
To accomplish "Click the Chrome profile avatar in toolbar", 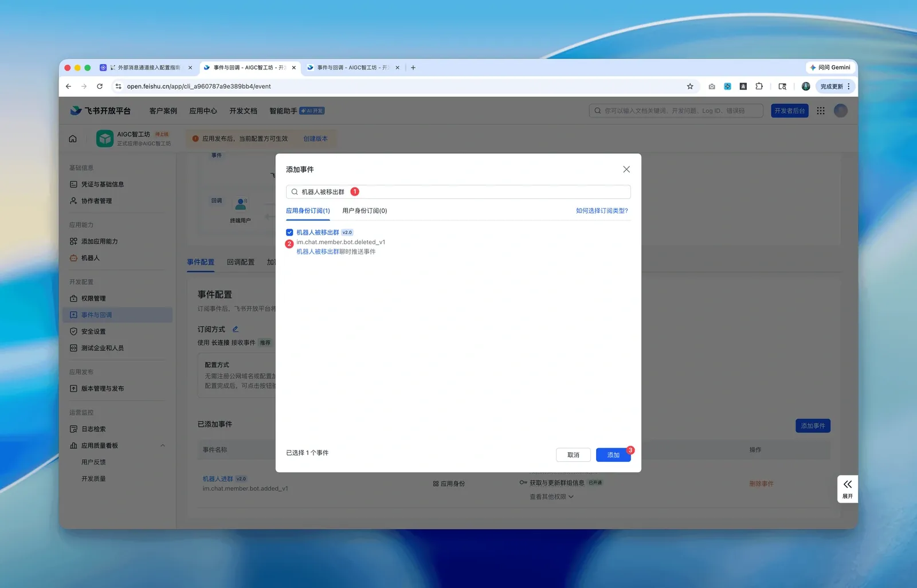I will [806, 87].
